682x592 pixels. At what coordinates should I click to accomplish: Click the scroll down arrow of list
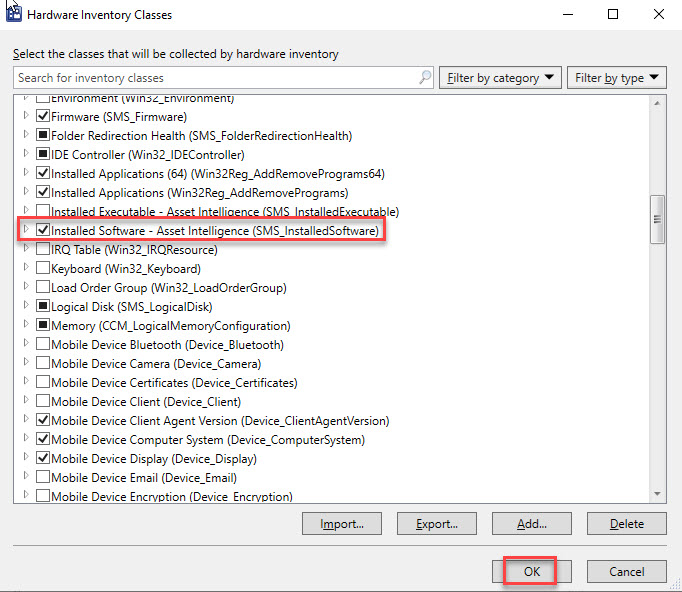[x=657, y=494]
